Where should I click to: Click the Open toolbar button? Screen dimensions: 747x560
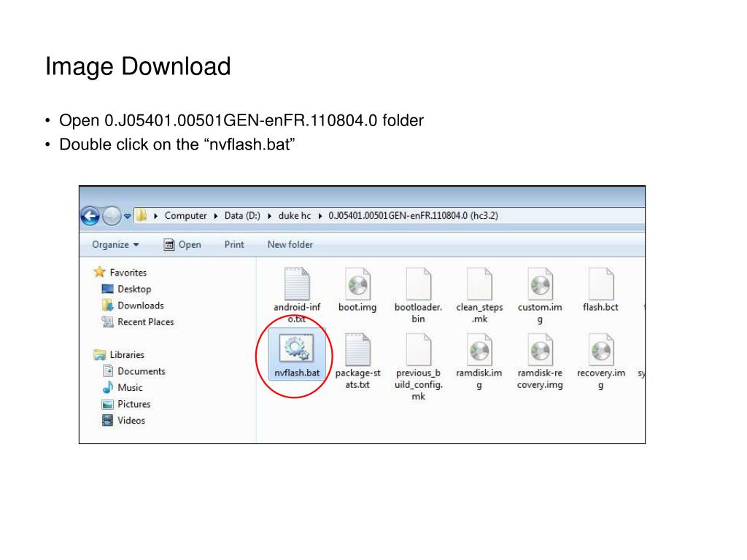[x=182, y=244]
